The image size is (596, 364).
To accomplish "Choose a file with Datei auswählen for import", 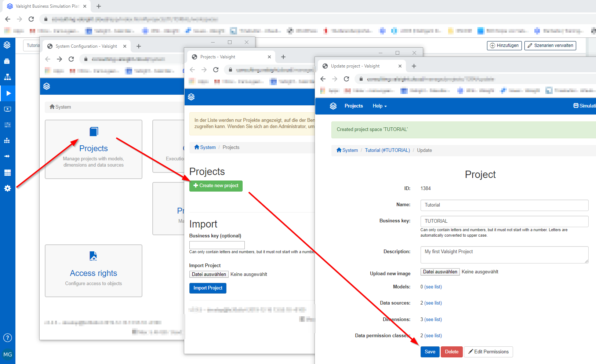I will (208, 274).
